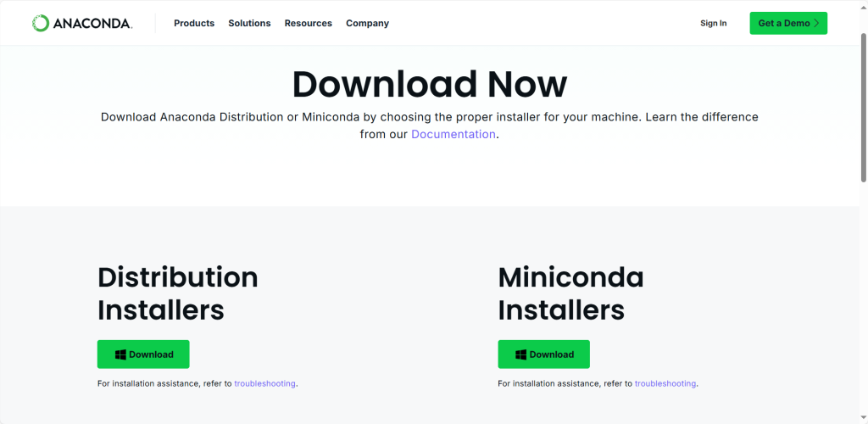Image resolution: width=868 pixels, height=424 pixels.
Task: Click the Anaconda logo in header
Action: click(82, 23)
